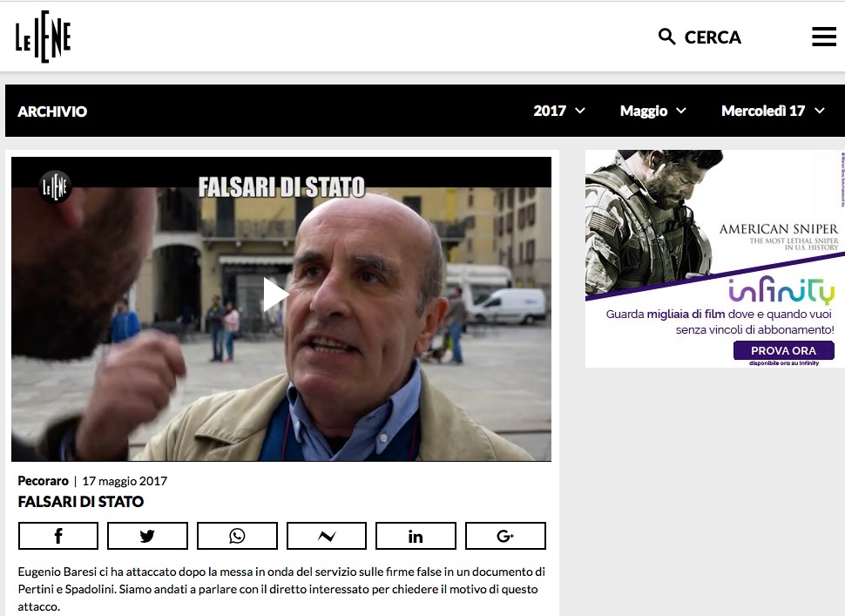Play the Falsari di Stato video
This screenshot has width=845, height=616.
click(275, 294)
